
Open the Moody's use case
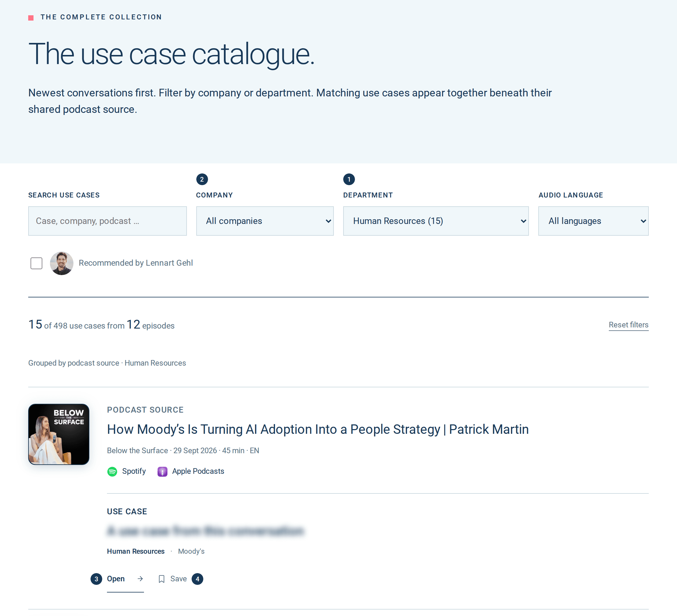(125, 579)
